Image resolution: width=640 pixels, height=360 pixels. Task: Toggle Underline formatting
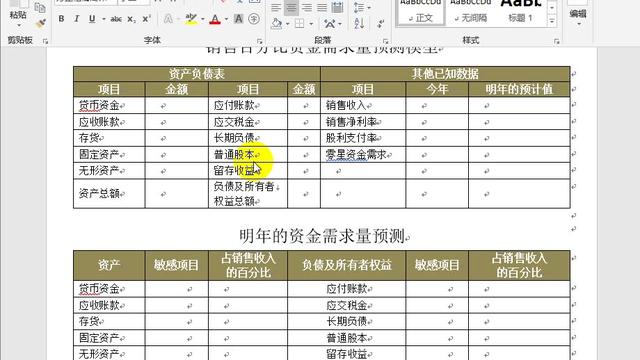coord(92,19)
